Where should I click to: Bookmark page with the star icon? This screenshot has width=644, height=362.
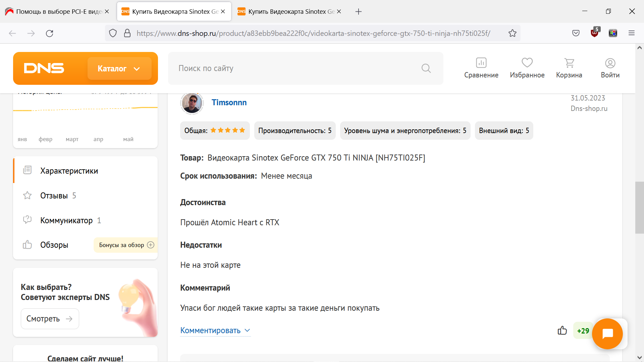coord(512,33)
